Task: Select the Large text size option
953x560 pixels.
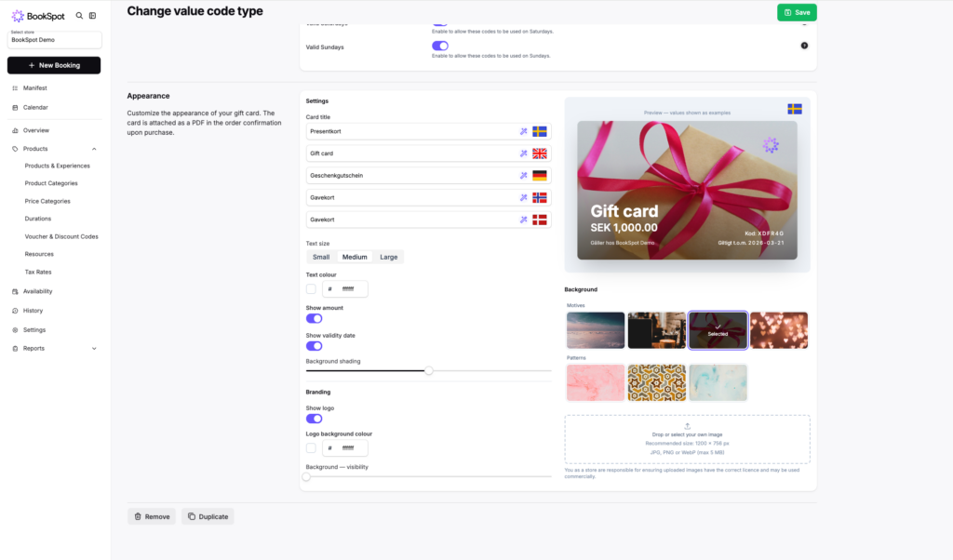Action: click(x=388, y=257)
